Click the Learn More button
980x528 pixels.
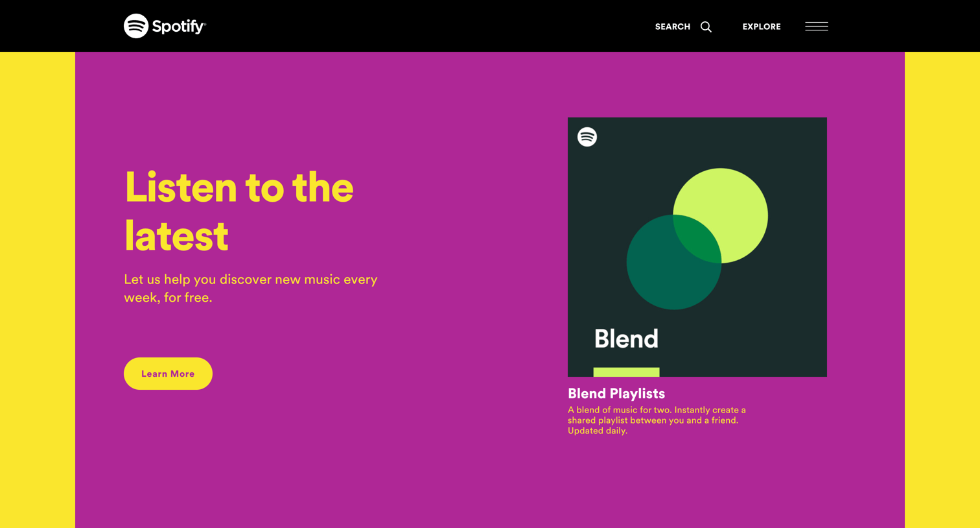pyautogui.click(x=168, y=374)
